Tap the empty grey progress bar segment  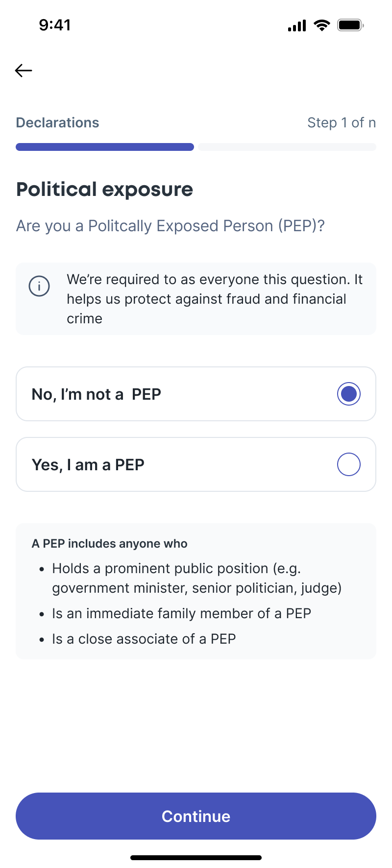(x=287, y=147)
